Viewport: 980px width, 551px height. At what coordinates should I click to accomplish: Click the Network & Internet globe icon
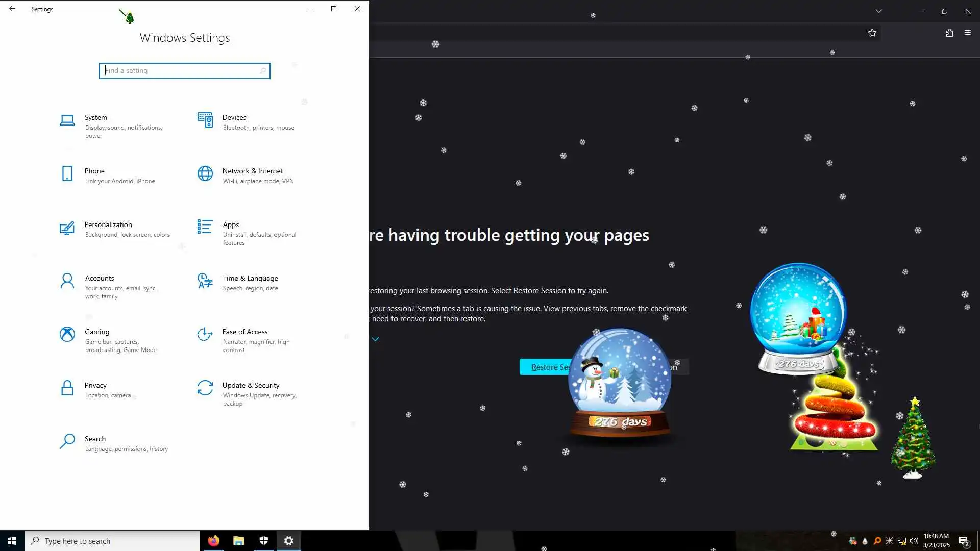[x=205, y=174]
